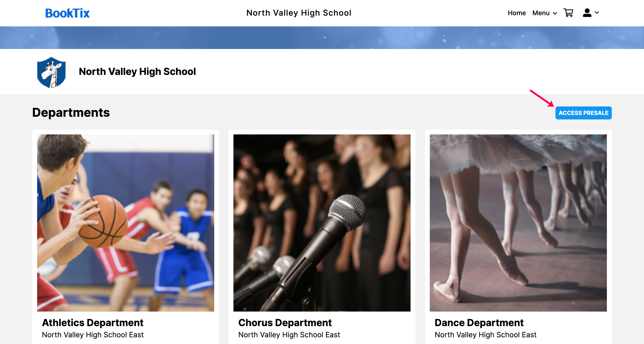Open the Chorus Department title link
Image resolution: width=644 pixels, height=344 pixels.
coord(285,323)
